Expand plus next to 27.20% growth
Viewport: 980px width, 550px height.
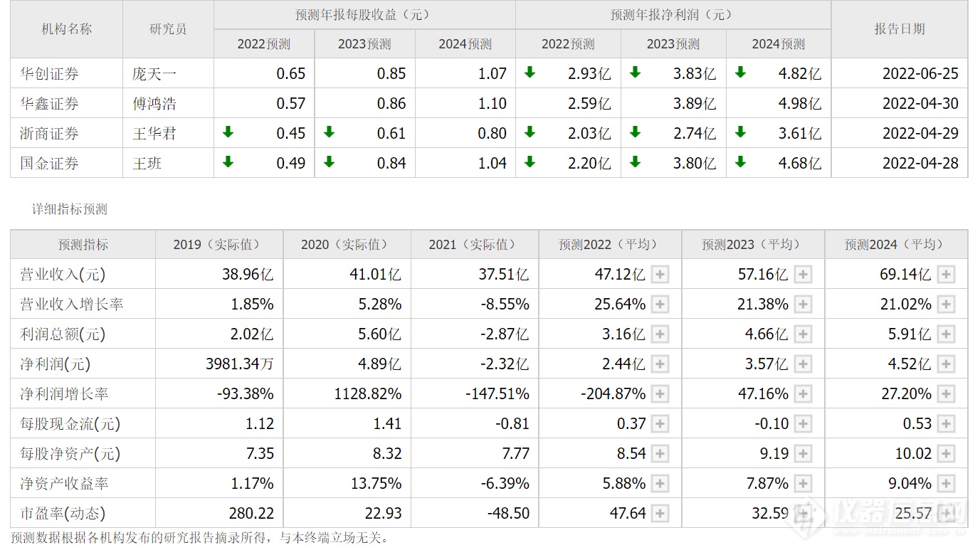(x=946, y=394)
